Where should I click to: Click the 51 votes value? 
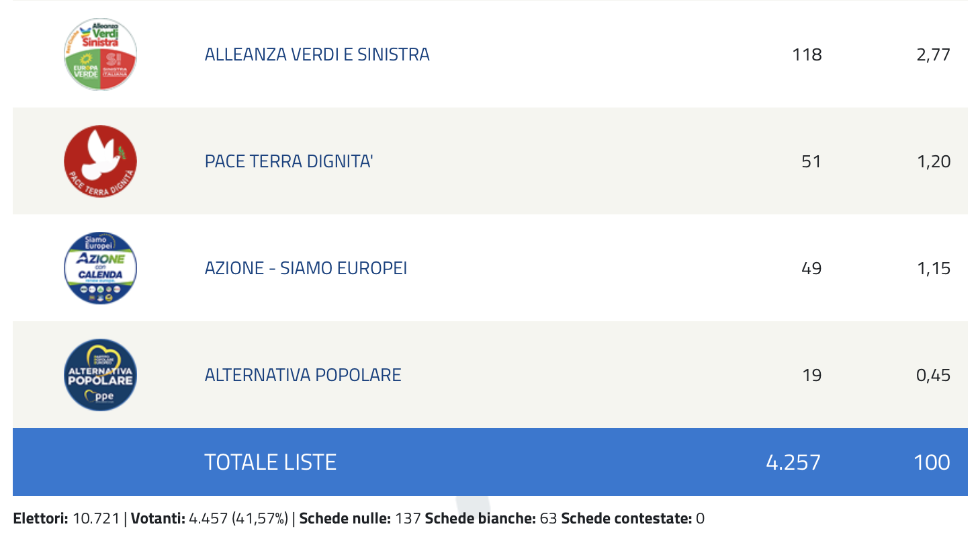coord(811,161)
